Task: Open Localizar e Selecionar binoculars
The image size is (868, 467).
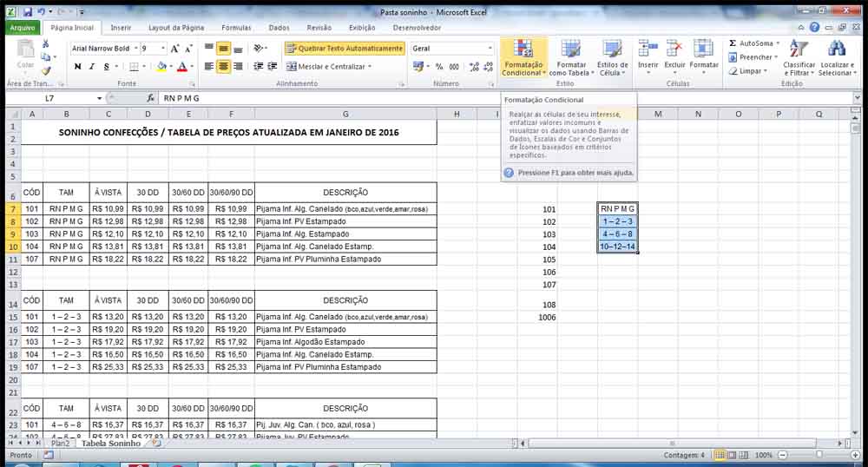Action: coord(837,57)
